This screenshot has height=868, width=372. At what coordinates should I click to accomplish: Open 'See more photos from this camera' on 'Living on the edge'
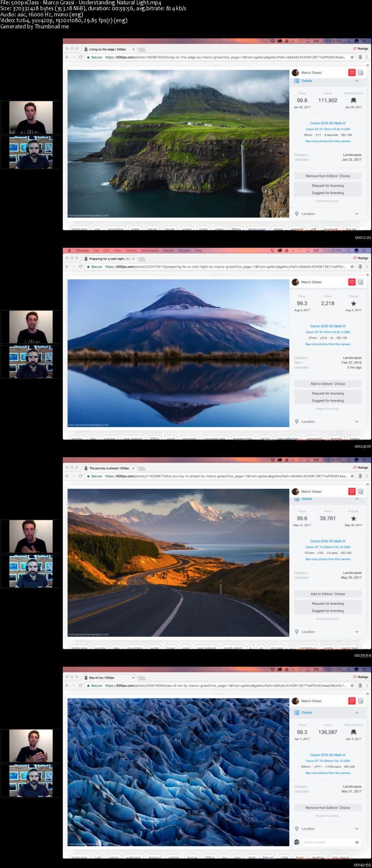pos(328,141)
